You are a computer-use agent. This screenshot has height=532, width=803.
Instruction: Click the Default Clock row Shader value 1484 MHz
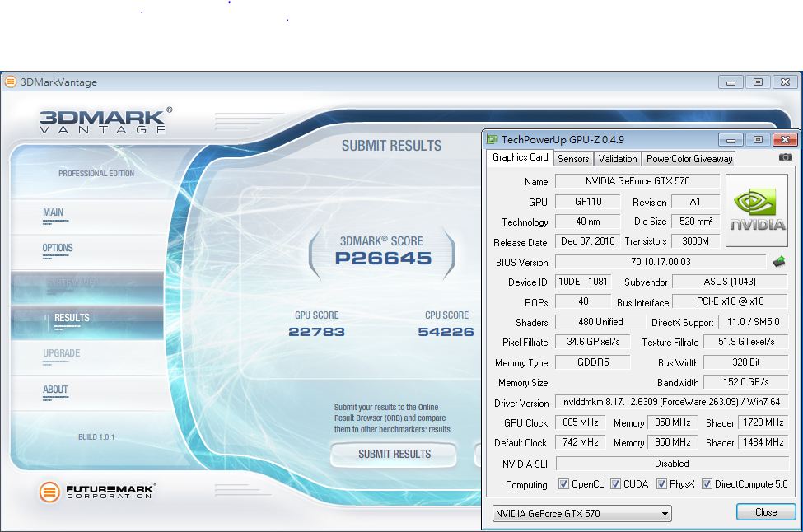[x=763, y=442]
